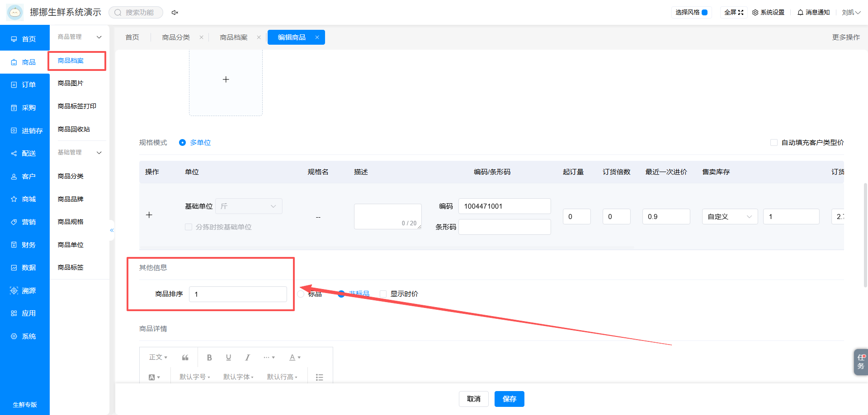Toggle fullscreen with 全屏 icon

click(734, 12)
